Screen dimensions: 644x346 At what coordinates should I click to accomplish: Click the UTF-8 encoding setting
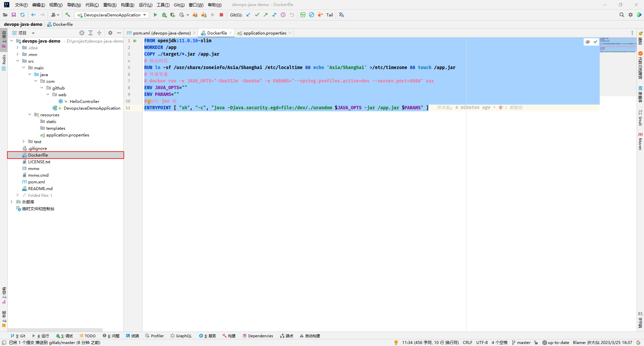tap(482, 343)
